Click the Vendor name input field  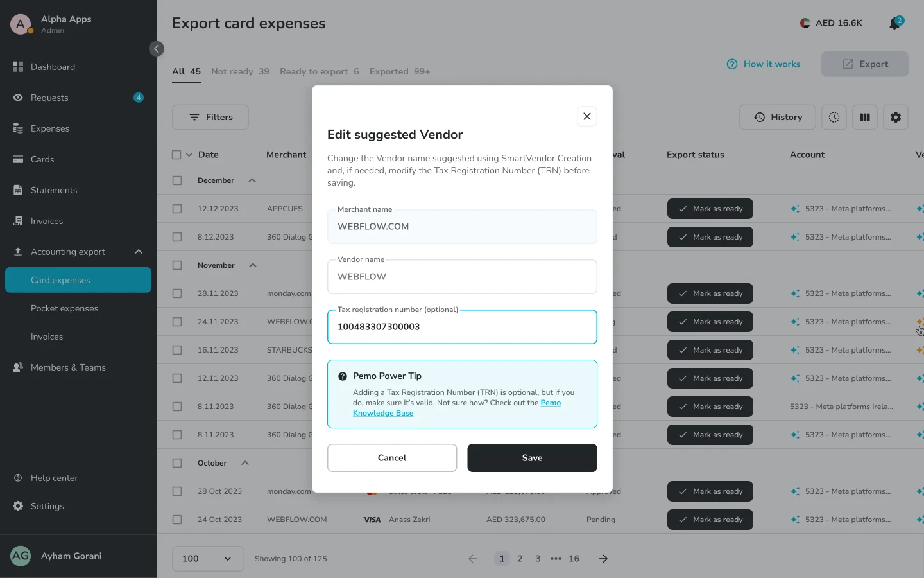pos(462,277)
